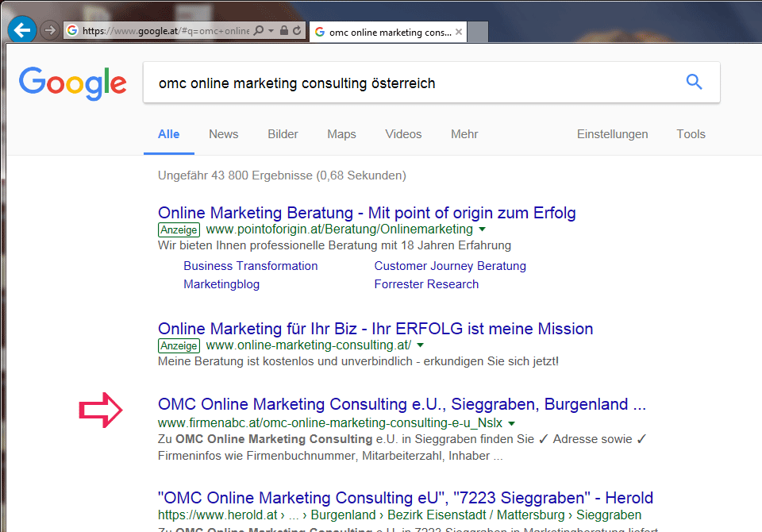This screenshot has width=762, height=532.
Task: Click 'Wir bieten Ihnen professionelle Beratung' description
Action: click(x=334, y=245)
